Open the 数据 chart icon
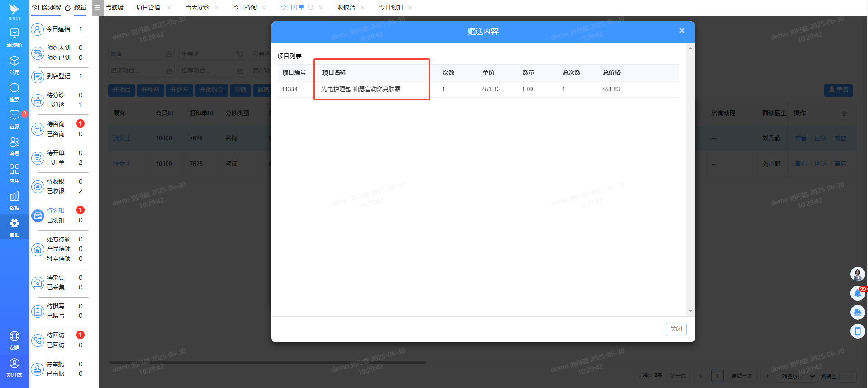 [x=14, y=200]
